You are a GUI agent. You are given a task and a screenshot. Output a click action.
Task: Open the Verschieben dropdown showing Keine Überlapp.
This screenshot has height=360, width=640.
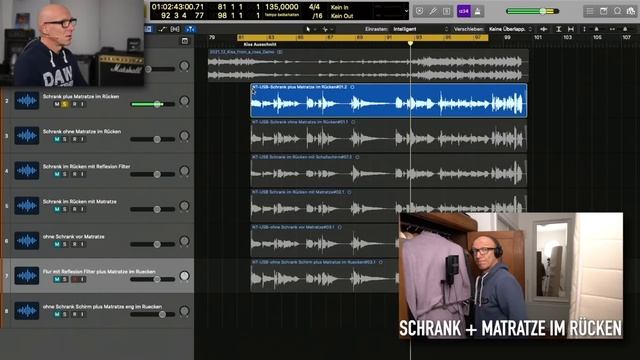tap(510, 29)
